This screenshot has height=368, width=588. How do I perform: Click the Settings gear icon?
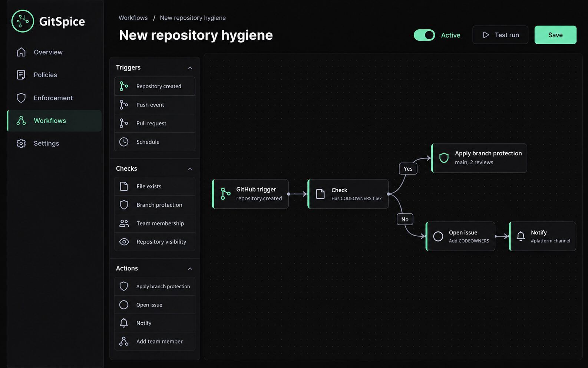(21, 143)
